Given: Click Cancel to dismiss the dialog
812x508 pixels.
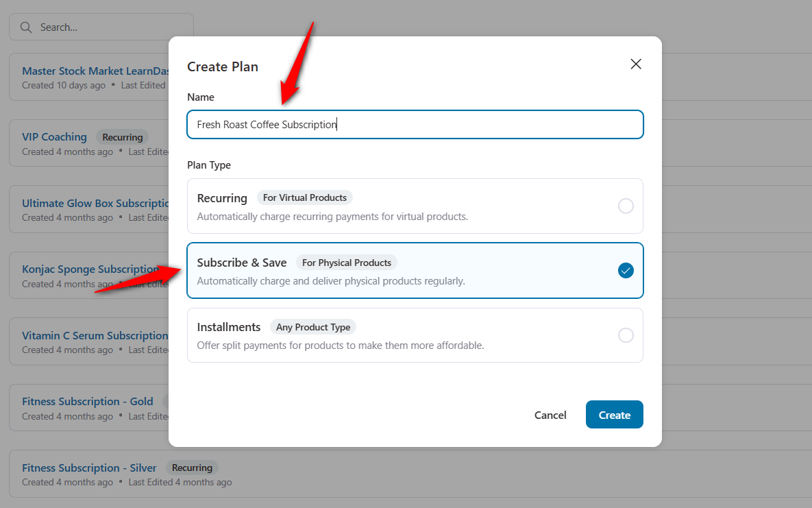Looking at the screenshot, I should pyautogui.click(x=550, y=414).
